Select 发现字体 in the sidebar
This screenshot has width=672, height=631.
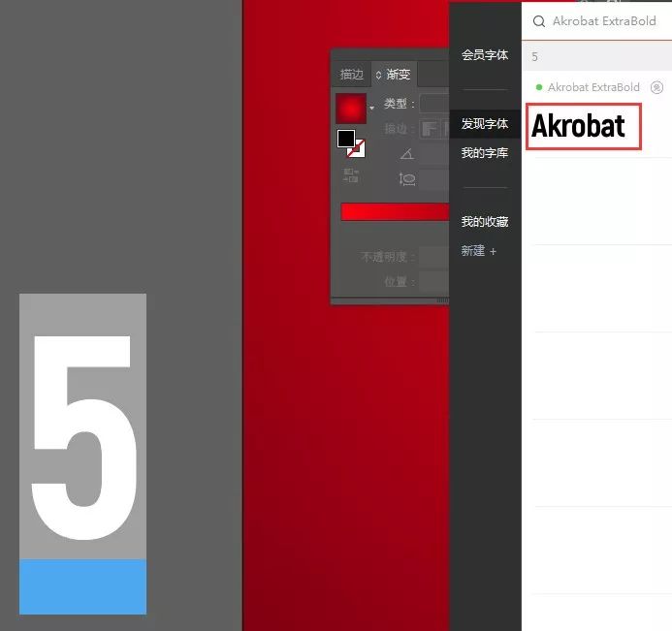click(484, 124)
